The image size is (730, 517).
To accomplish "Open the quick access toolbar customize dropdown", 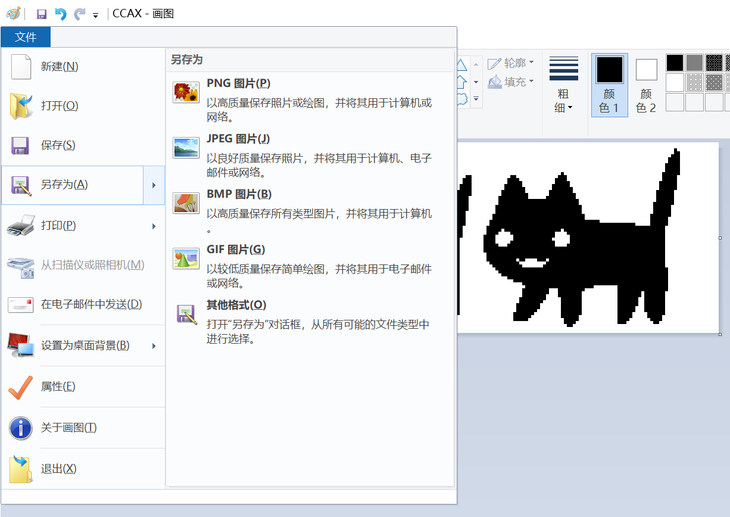I will [95, 15].
